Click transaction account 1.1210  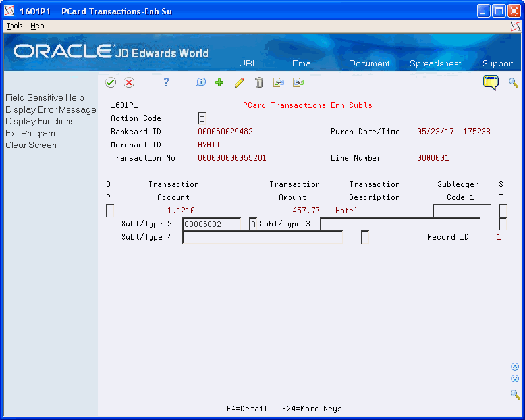180,211
